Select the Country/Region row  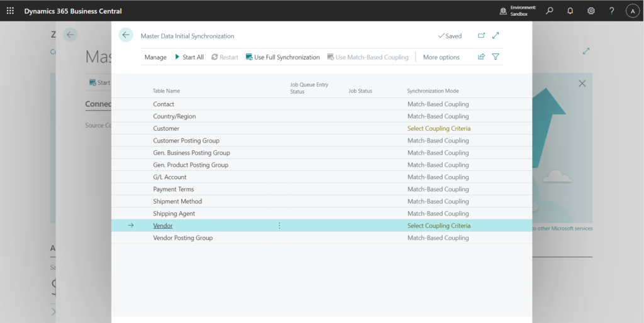pos(321,116)
